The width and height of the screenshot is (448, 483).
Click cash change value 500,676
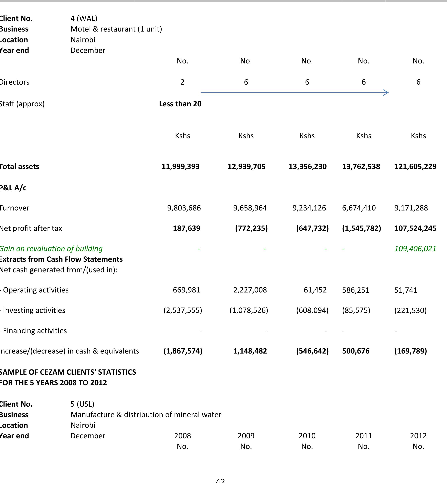[x=356, y=351]
